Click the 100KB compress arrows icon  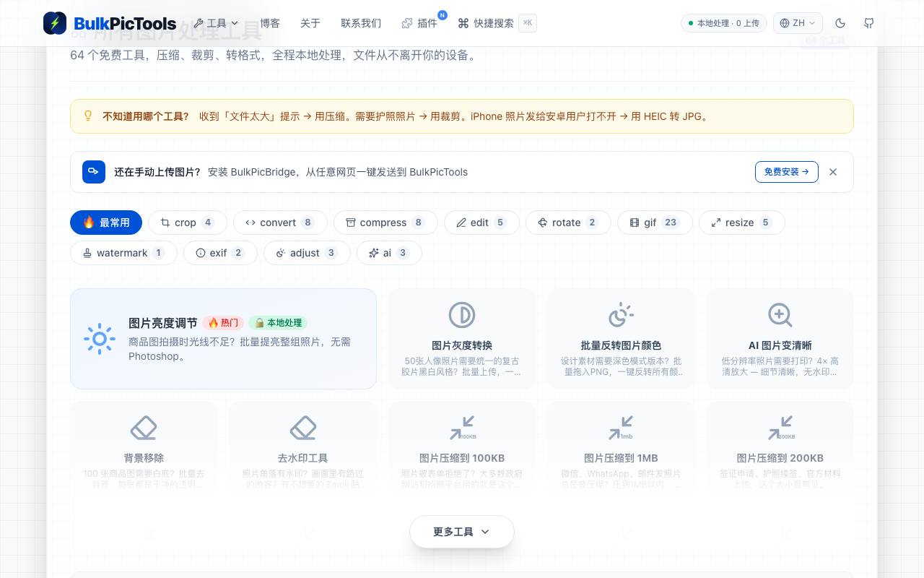pos(462,428)
